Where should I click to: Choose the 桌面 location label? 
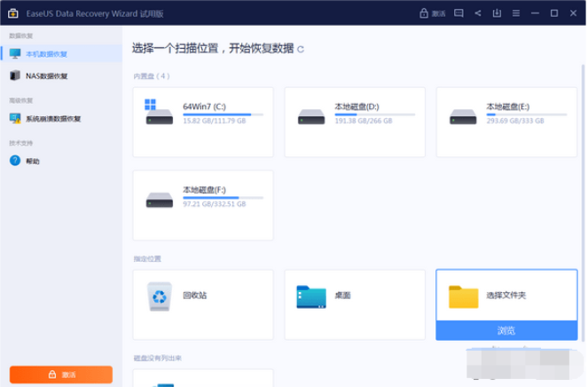pos(342,296)
